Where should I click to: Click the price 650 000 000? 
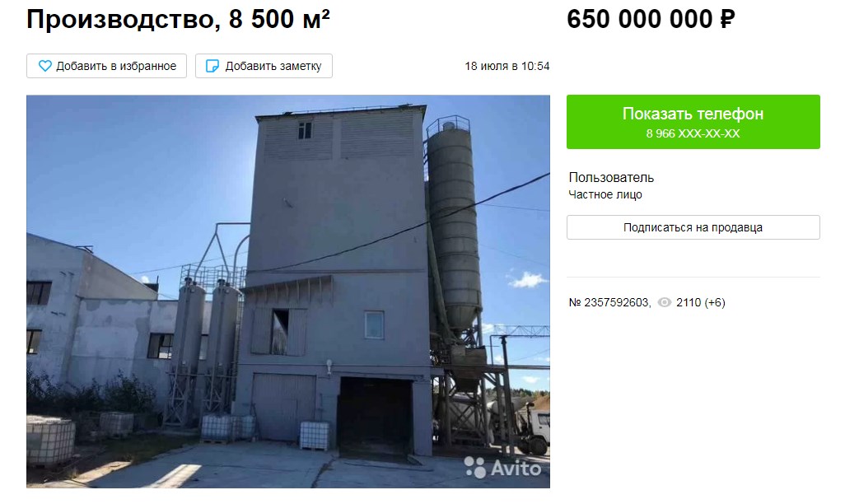(639, 20)
